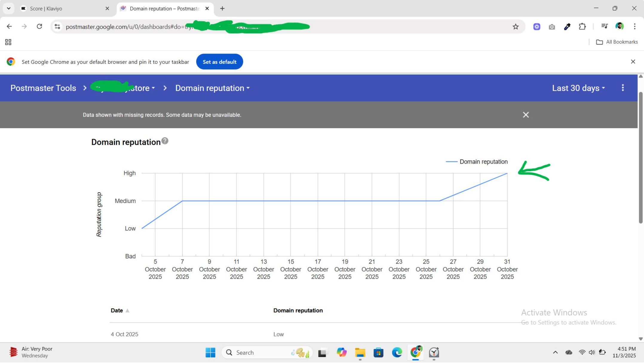Screen dimensions: 644x363
Task: Open the Last 30 days range dropdown
Action: (x=578, y=88)
